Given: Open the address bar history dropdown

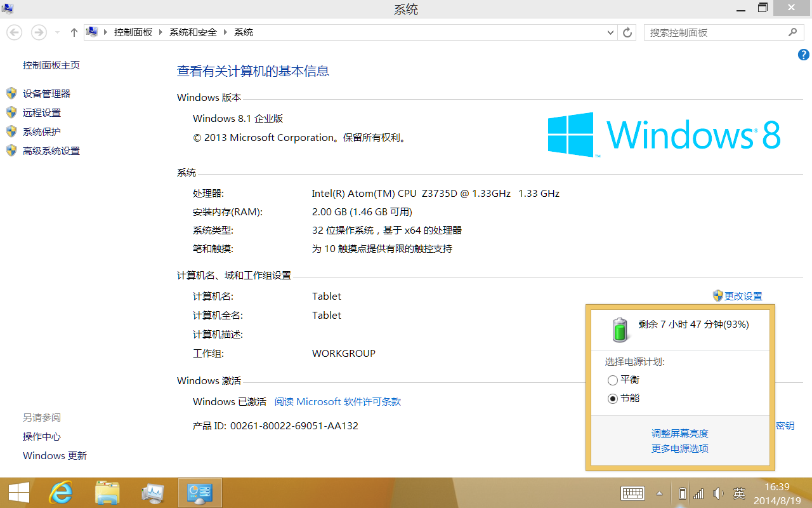Looking at the screenshot, I should [610, 32].
